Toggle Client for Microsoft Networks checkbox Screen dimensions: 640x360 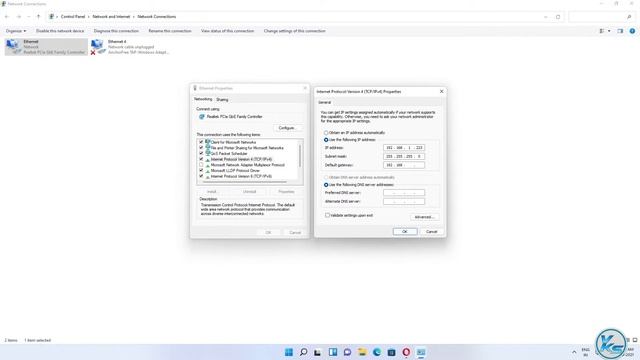[201, 142]
